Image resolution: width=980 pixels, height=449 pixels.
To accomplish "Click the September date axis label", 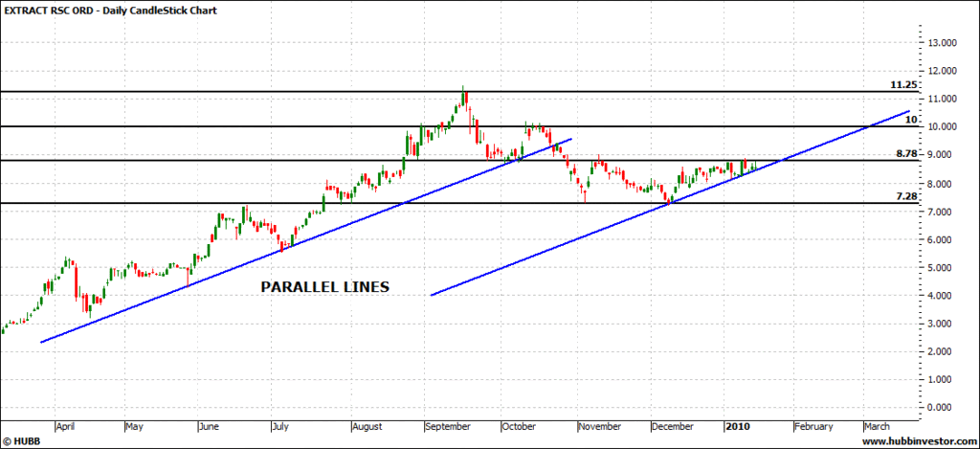I will coord(448,426).
